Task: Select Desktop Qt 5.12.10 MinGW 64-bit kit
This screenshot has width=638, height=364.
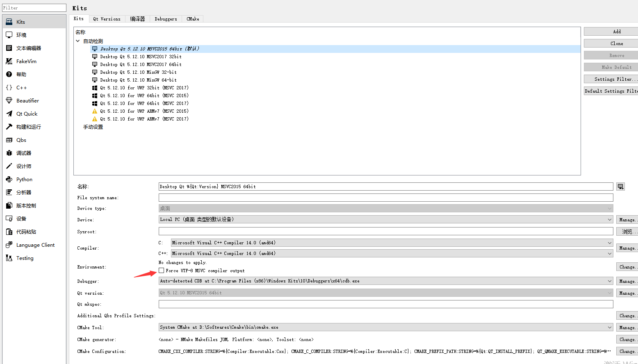Action: 138,80
